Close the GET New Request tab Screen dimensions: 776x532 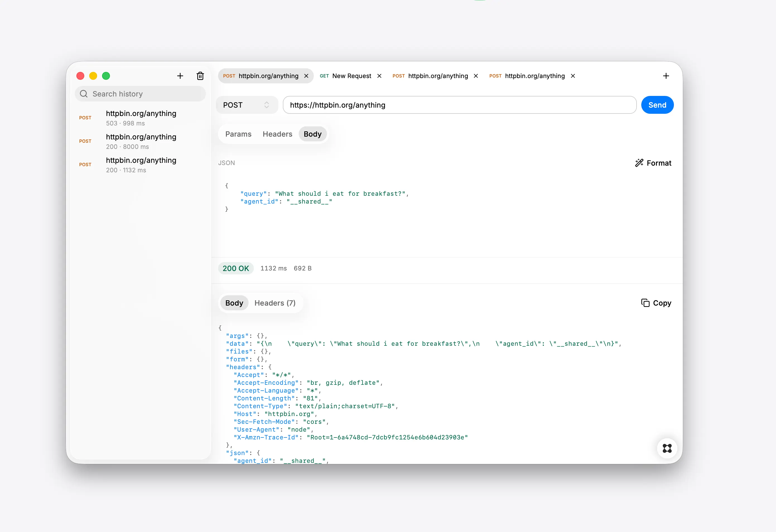tap(379, 76)
